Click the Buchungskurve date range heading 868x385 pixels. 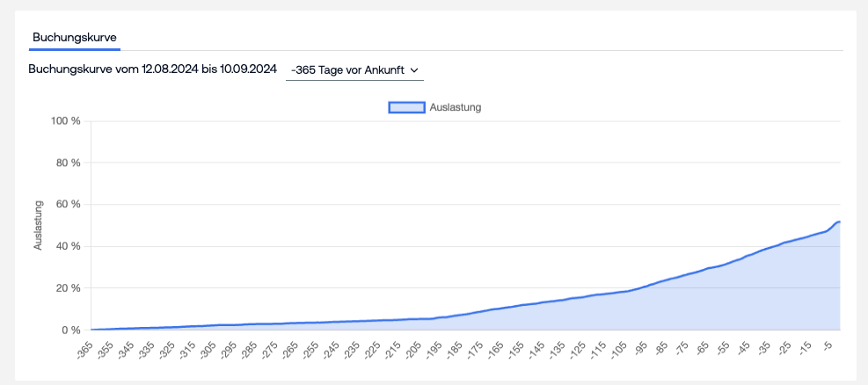click(x=152, y=69)
